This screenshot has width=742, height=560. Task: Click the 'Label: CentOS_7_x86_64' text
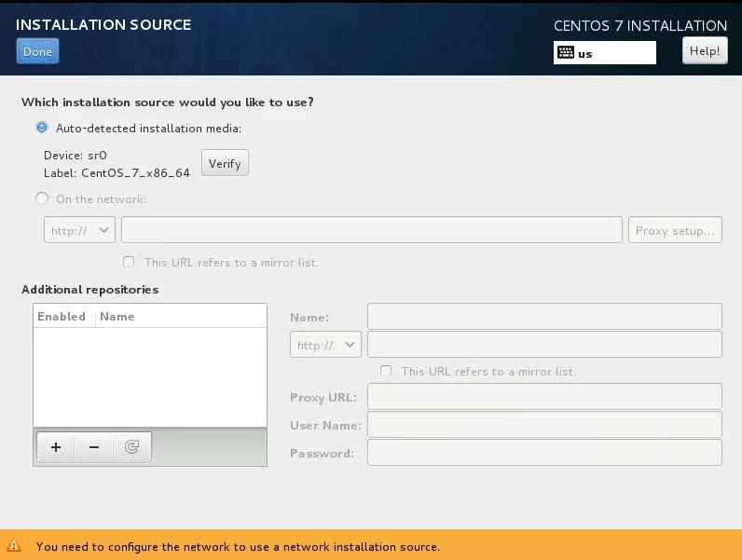(x=117, y=173)
